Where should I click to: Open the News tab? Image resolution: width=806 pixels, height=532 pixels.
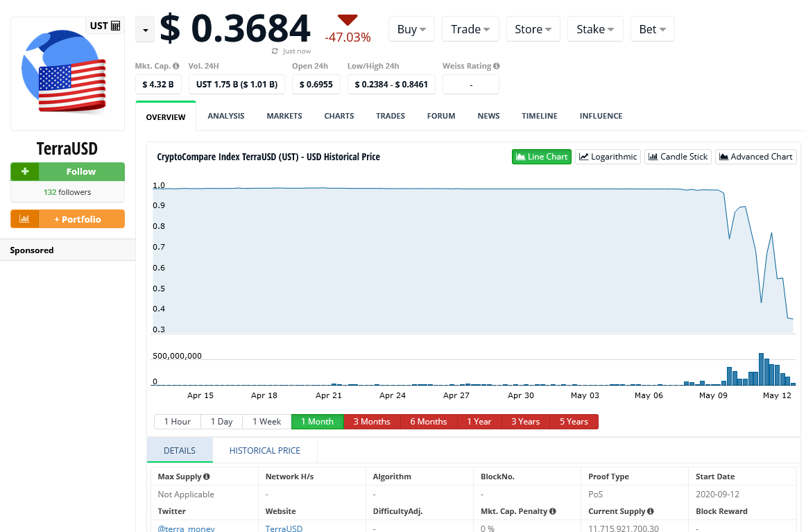pyautogui.click(x=488, y=116)
